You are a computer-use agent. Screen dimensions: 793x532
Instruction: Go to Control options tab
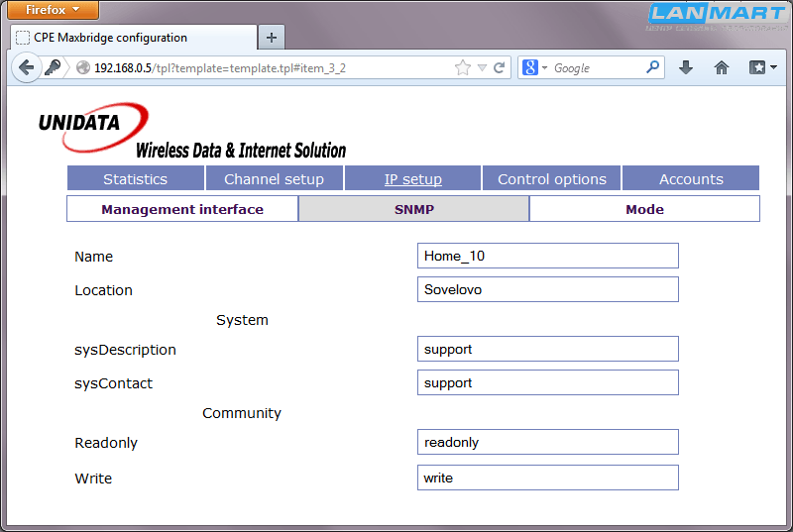(x=552, y=179)
